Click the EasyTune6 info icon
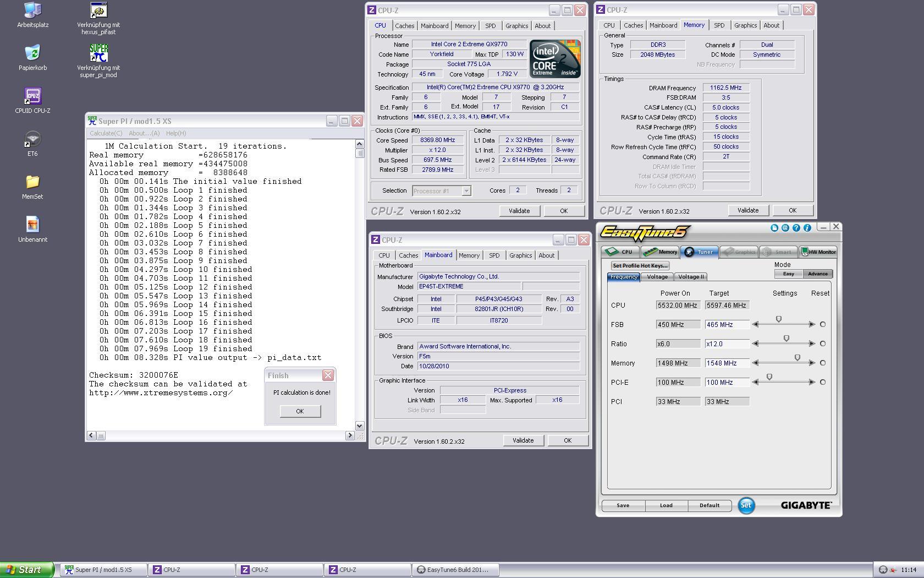Viewport: 924px width, 578px height. 807,228
